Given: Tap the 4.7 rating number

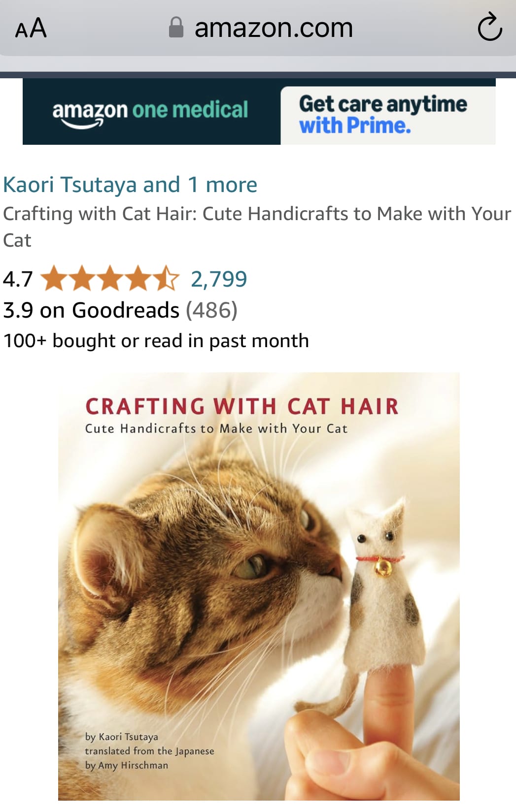Looking at the screenshot, I should tap(18, 279).
